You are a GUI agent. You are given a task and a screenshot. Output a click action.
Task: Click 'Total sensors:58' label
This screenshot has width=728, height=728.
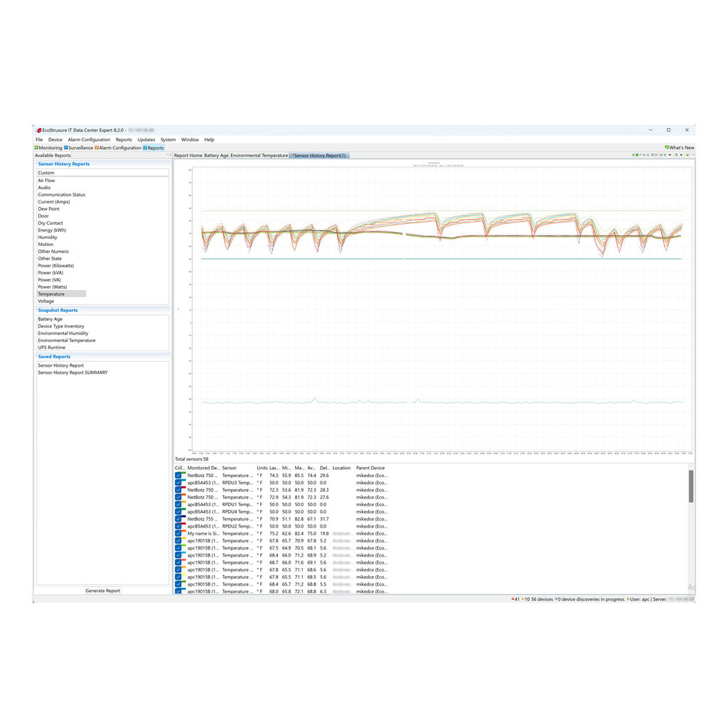tap(191, 459)
